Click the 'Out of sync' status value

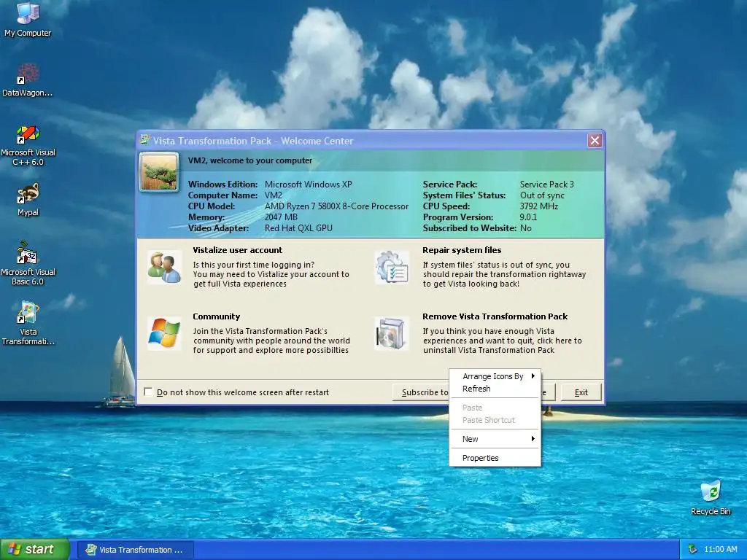(x=542, y=195)
